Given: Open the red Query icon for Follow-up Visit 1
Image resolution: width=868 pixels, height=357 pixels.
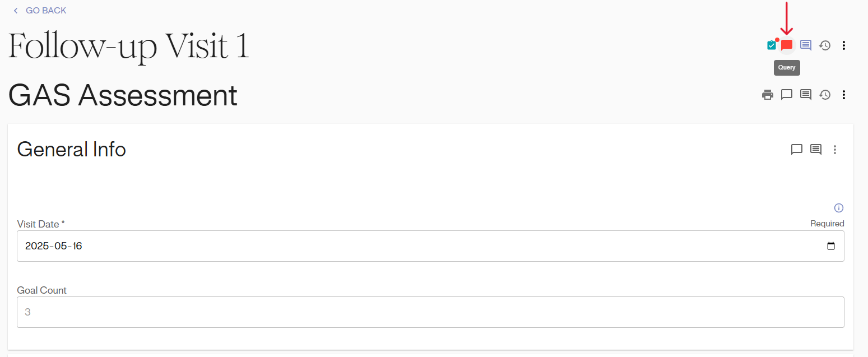Looking at the screenshot, I should (x=787, y=45).
